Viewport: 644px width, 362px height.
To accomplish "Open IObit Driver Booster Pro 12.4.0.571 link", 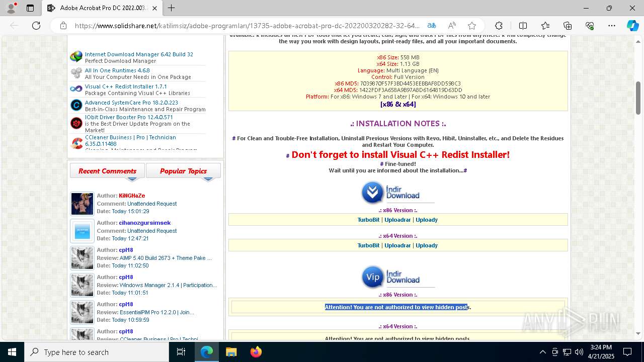I will (129, 117).
